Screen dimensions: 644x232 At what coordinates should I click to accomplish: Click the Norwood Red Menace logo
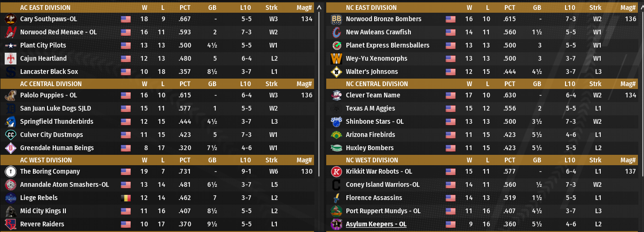(10, 32)
